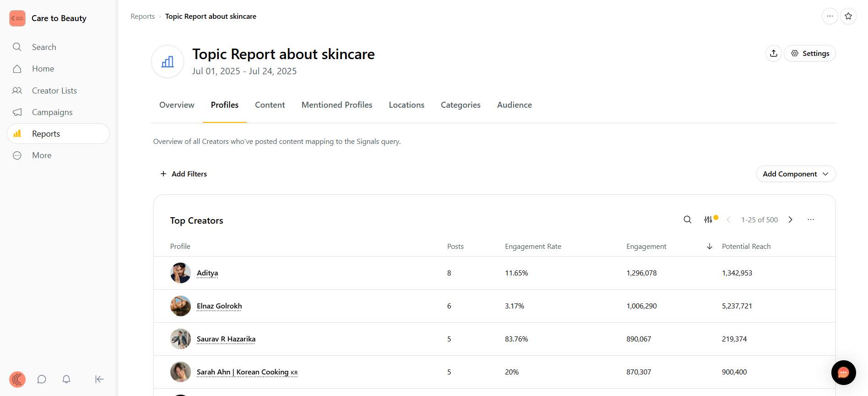Click the Engagement sort descending arrow
This screenshot has height=396, width=868.
tap(710, 247)
